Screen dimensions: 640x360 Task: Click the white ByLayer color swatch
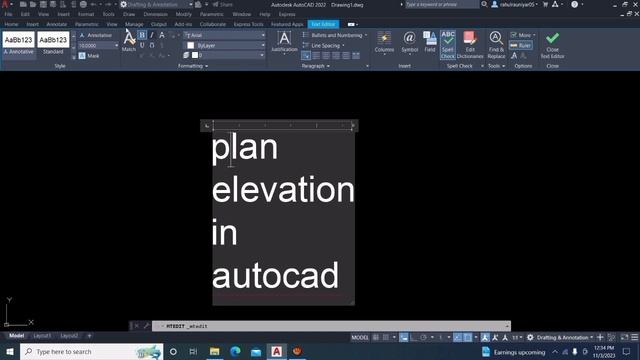190,45
